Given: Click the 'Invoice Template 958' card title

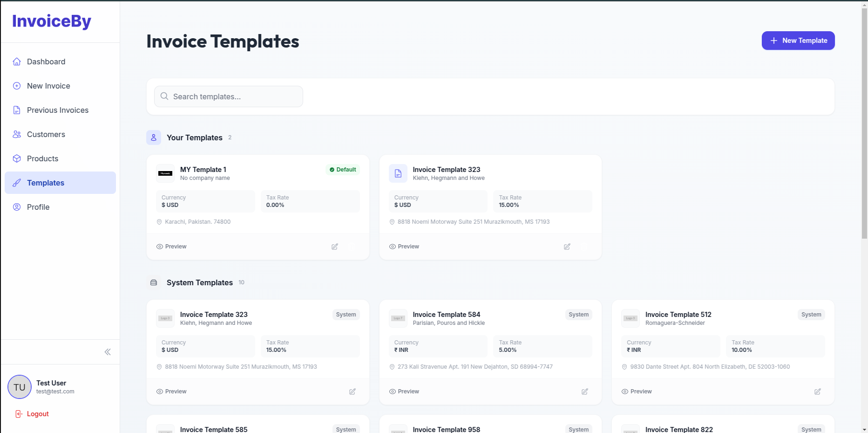Looking at the screenshot, I should 447,429.
